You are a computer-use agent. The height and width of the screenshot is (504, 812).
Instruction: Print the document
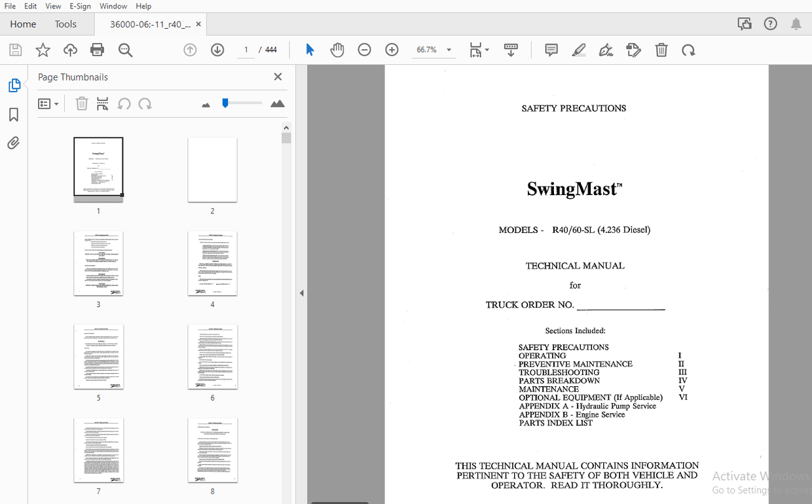click(x=97, y=50)
